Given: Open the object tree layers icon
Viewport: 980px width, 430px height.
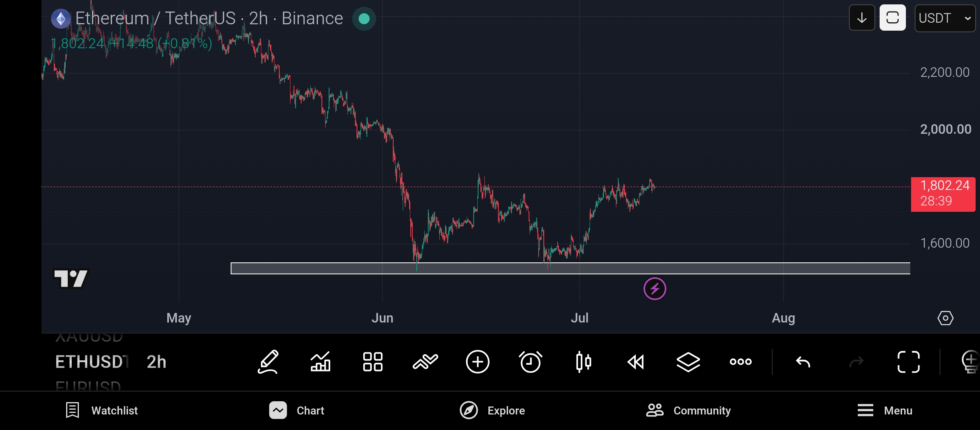Looking at the screenshot, I should [x=688, y=362].
